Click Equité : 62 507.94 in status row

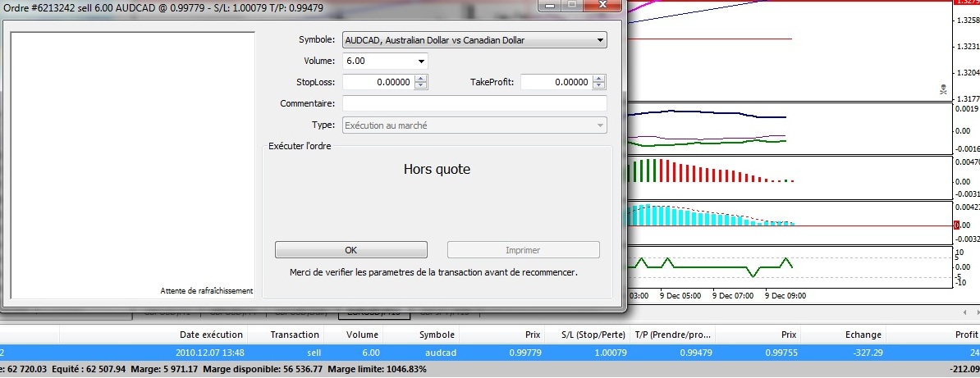pyautogui.click(x=90, y=369)
